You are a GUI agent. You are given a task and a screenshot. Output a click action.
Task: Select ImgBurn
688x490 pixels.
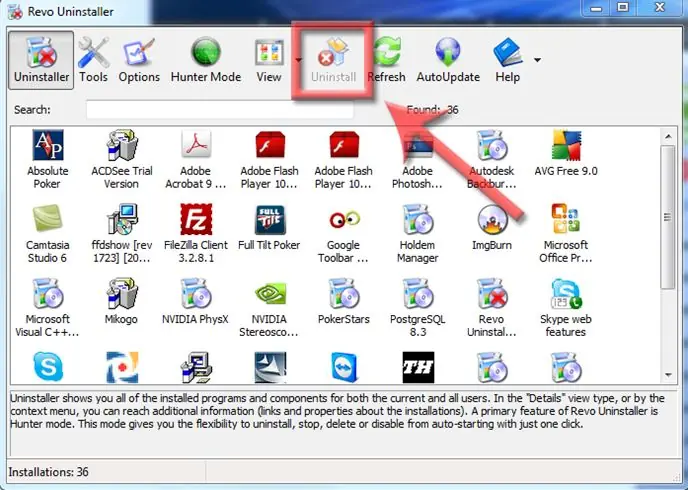point(491,227)
